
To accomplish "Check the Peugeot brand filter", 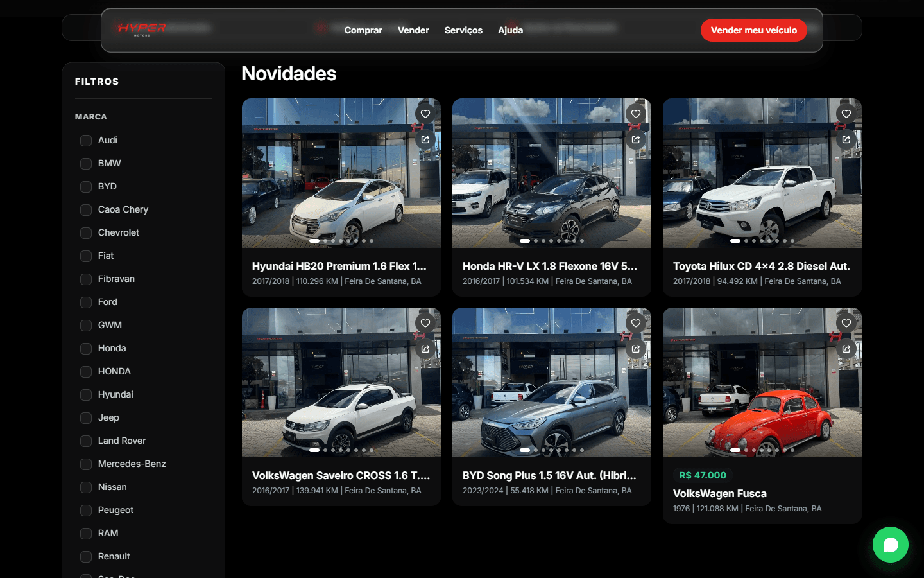I will [x=86, y=511].
